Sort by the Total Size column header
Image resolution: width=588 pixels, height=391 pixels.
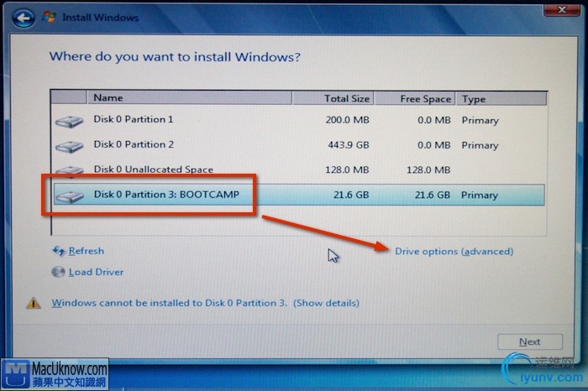[333, 98]
